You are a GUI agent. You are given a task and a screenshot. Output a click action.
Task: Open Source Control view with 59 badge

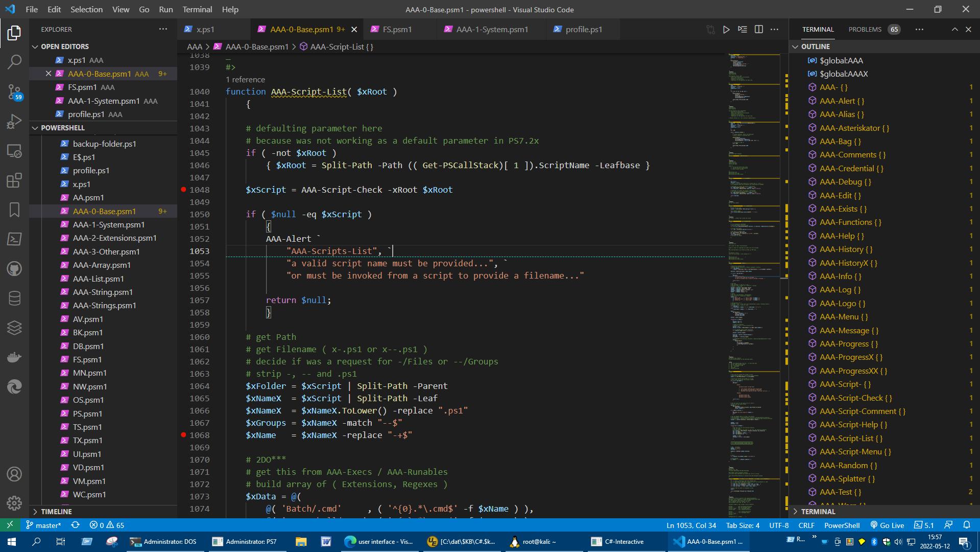coord(14,92)
